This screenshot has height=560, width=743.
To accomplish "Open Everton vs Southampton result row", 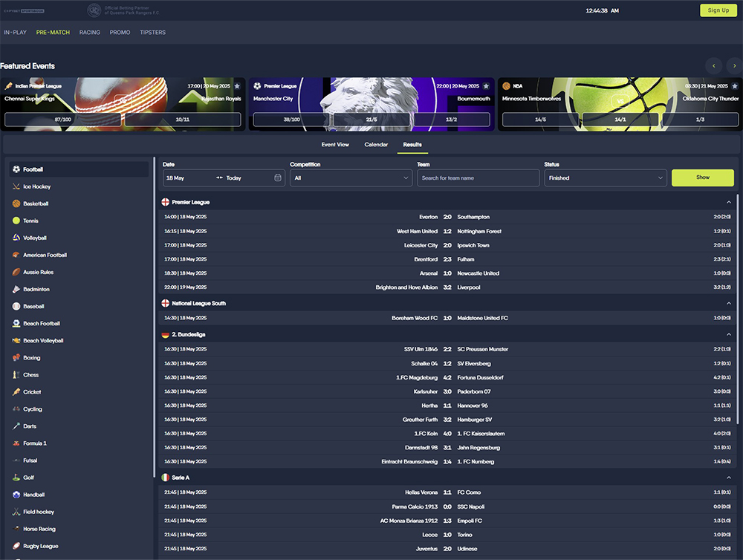I will coord(447,217).
